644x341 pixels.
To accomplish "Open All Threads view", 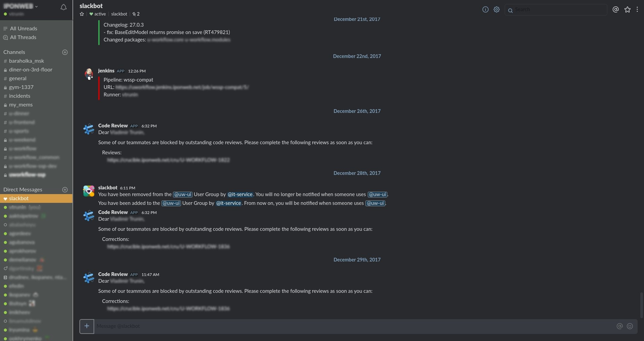I will pyautogui.click(x=23, y=37).
